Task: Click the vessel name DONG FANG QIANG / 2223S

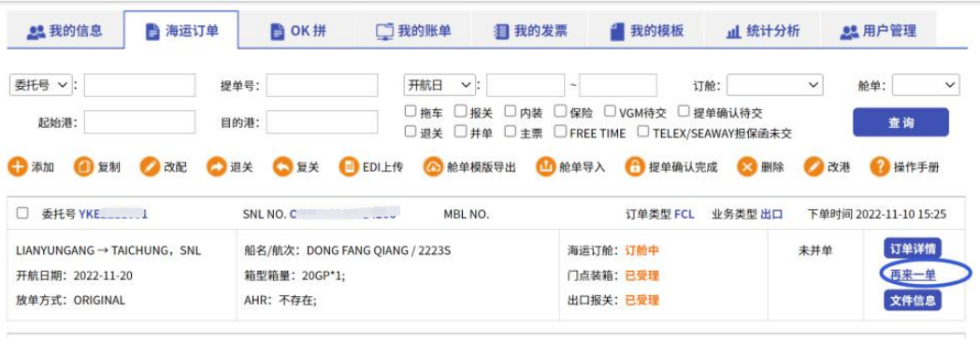Action: click(x=378, y=251)
